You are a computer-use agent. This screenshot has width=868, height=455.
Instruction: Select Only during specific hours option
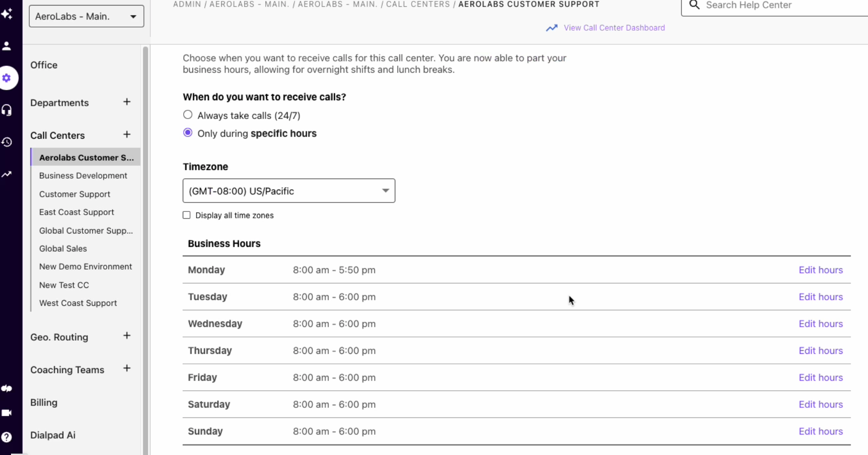point(188,133)
